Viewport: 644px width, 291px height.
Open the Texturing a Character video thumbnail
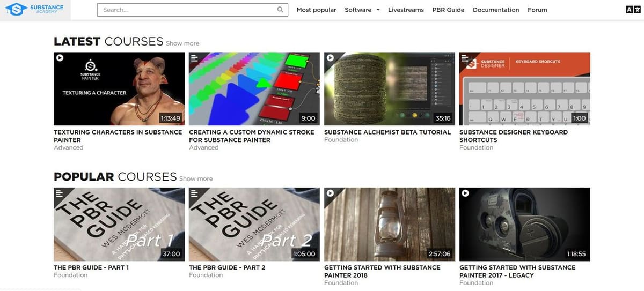click(119, 88)
